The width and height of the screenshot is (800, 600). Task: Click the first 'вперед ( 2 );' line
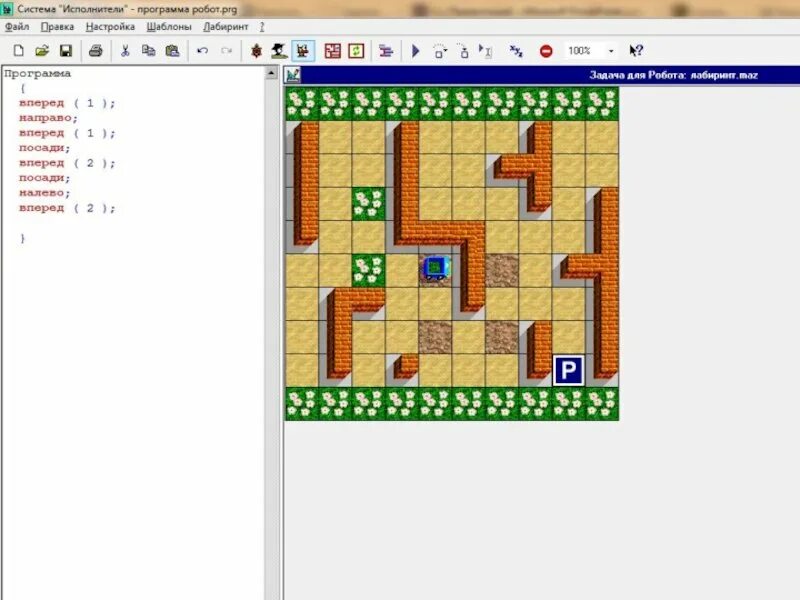coord(67,163)
